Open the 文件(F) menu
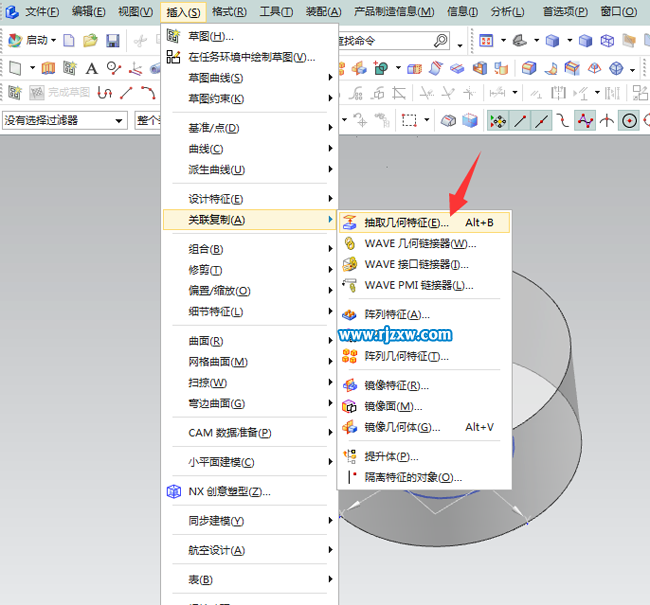This screenshot has height=605, width=650. click(42, 12)
